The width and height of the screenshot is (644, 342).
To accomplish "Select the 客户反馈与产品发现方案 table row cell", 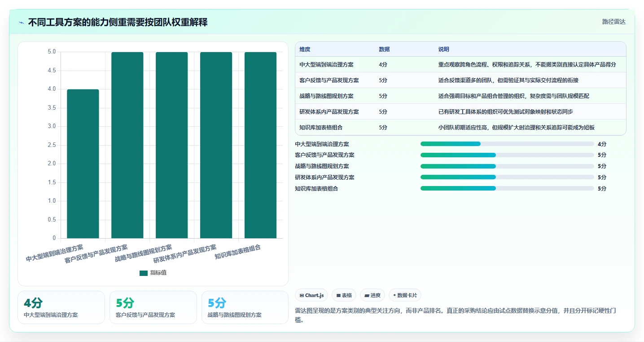I will (329, 80).
